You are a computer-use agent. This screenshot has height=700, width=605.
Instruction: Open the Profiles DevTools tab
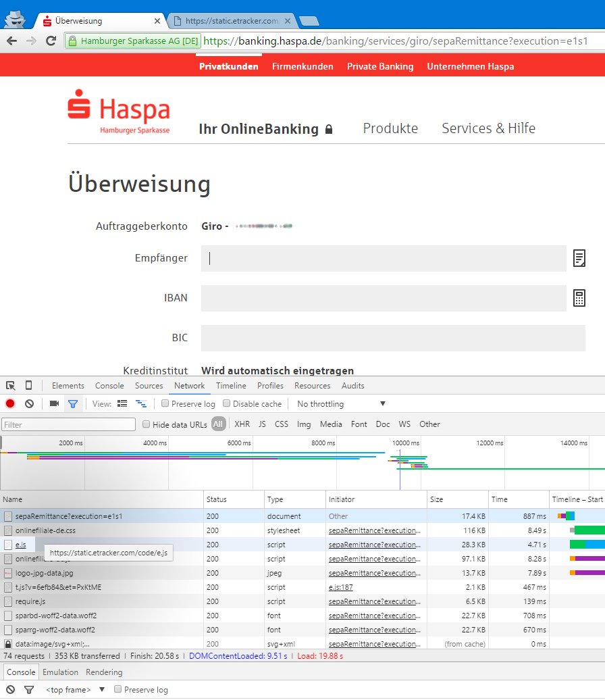270,386
